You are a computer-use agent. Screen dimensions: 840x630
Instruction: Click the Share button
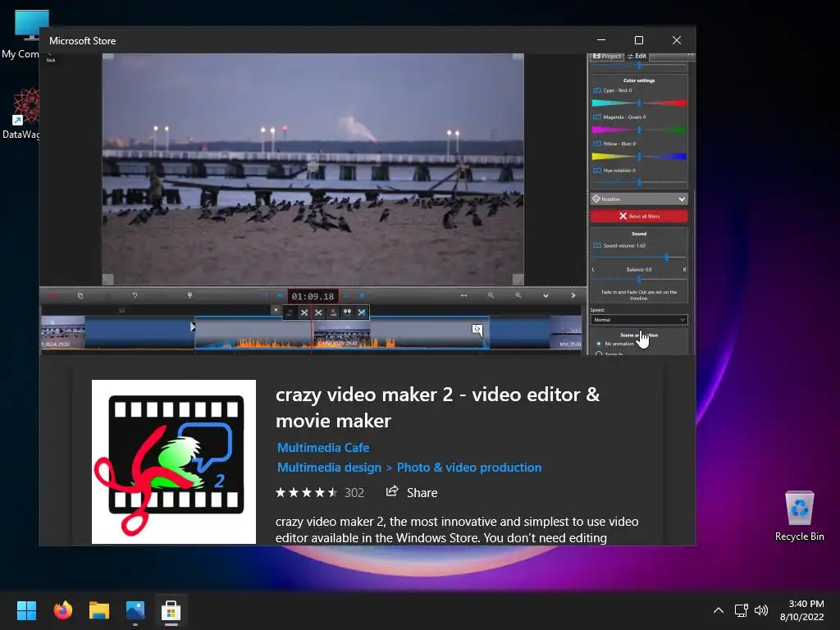(x=412, y=492)
